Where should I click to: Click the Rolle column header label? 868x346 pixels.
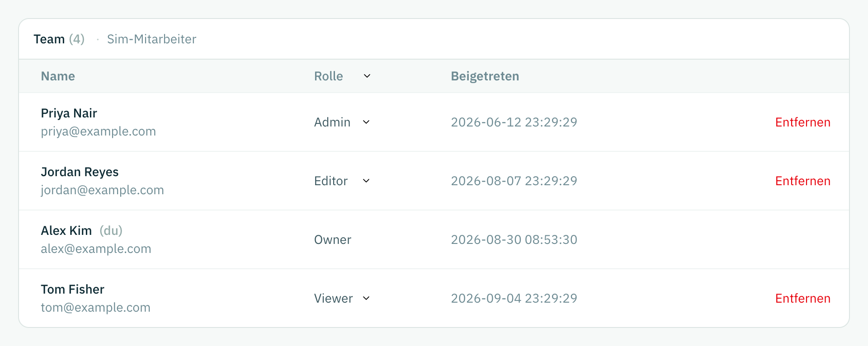point(329,76)
